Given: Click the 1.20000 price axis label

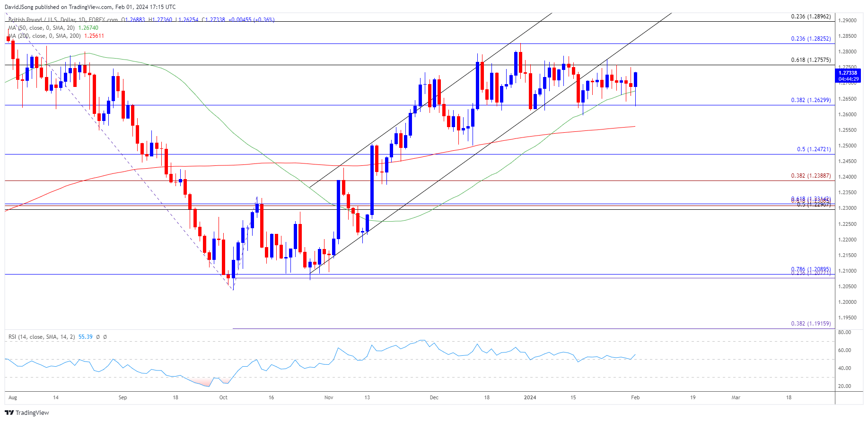Looking at the screenshot, I should tap(847, 302).
